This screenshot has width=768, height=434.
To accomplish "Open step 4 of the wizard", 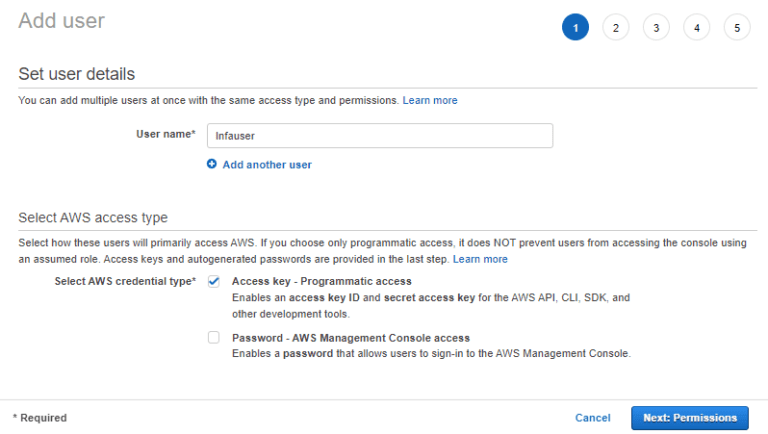I will pyautogui.click(x=697, y=28).
